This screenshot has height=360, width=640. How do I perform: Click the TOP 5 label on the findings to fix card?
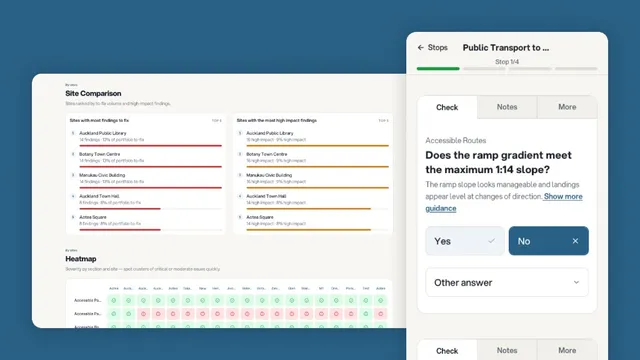point(217,121)
